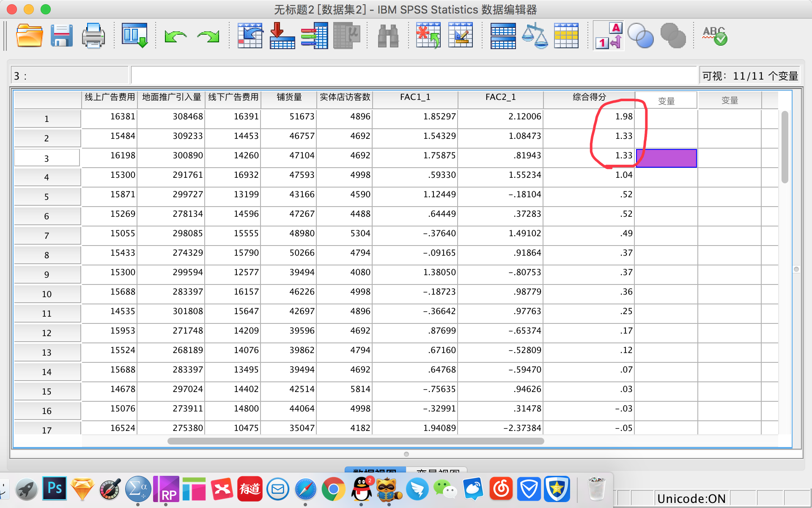Viewport: 812px width, 508px height.
Task: Select the 综合得分 column header
Action: point(589,97)
